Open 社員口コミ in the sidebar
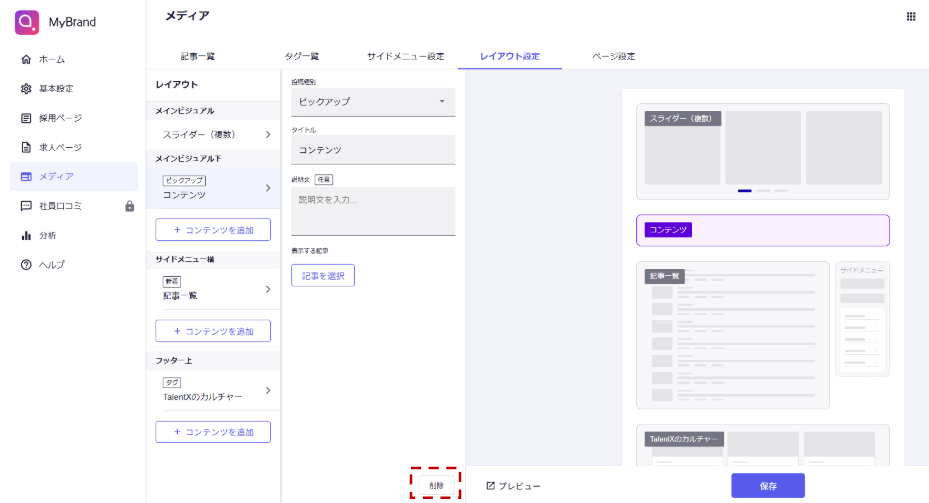 click(x=60, y=206)
